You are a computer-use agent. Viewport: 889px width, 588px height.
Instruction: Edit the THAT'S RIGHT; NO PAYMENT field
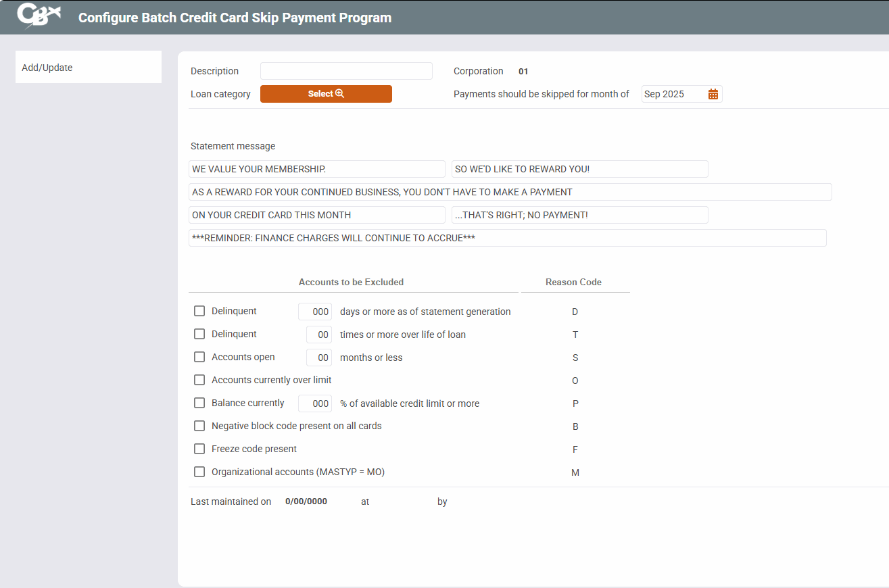(579, 215)
